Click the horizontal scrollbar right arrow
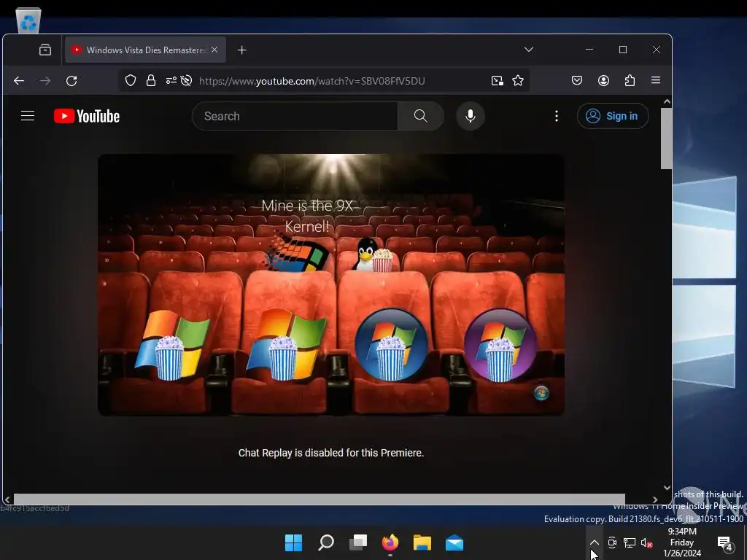The image size is (747, 560). [655, 499]
